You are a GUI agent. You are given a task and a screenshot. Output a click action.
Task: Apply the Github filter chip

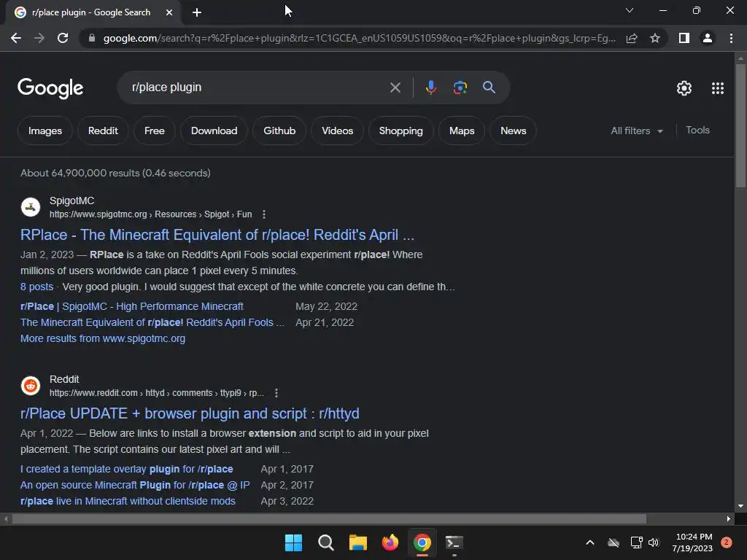(x=279, y=131)
